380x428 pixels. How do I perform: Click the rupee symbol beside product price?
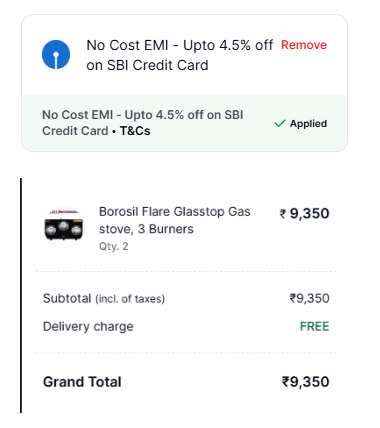283,214
